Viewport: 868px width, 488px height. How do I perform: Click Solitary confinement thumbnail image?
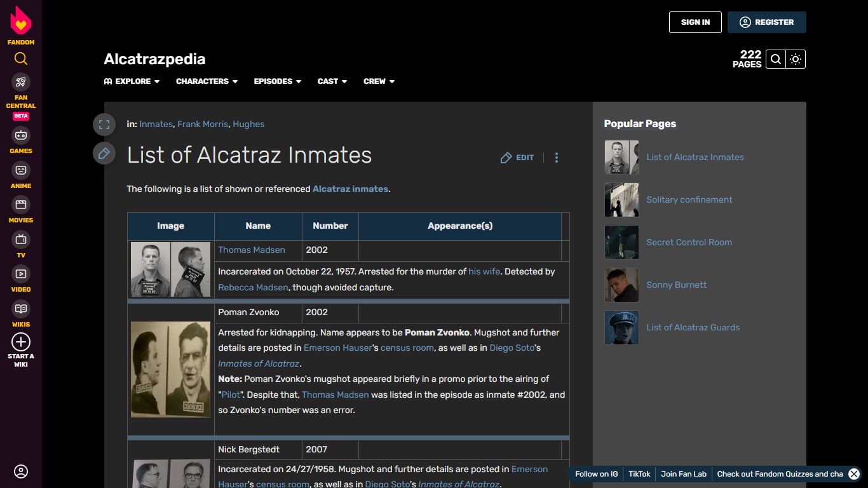pyautogui.click(x=621, y=200)
